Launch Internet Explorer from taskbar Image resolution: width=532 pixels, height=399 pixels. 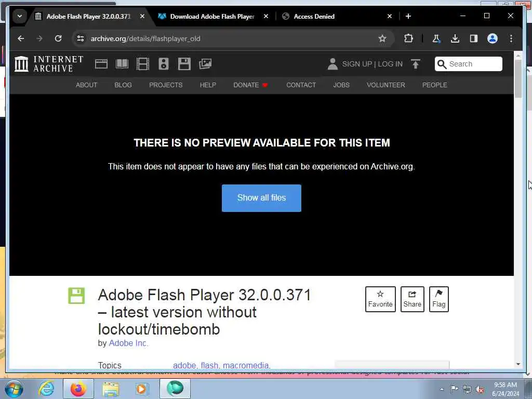coord(46,389)
